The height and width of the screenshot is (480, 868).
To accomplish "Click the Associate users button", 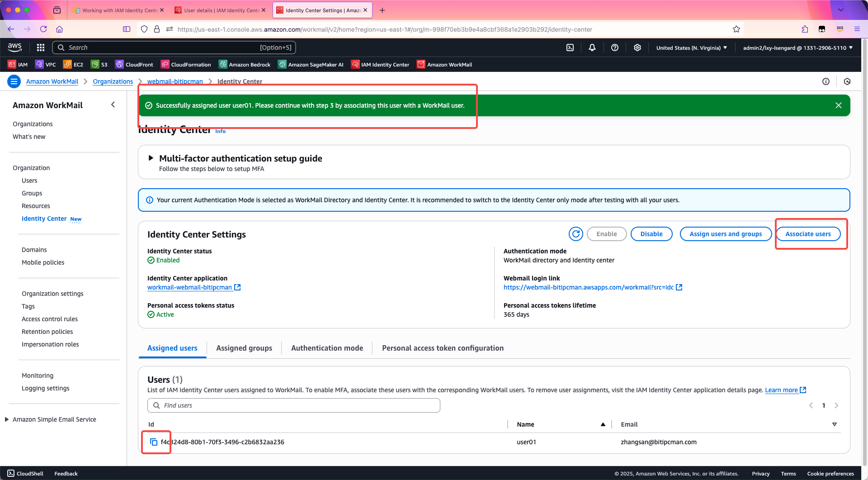I will point(808,234).
